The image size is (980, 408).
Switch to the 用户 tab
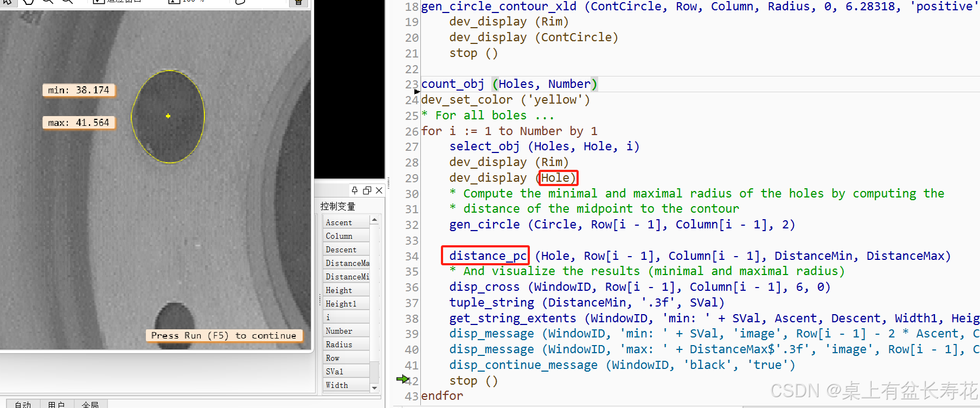[56, 404]
